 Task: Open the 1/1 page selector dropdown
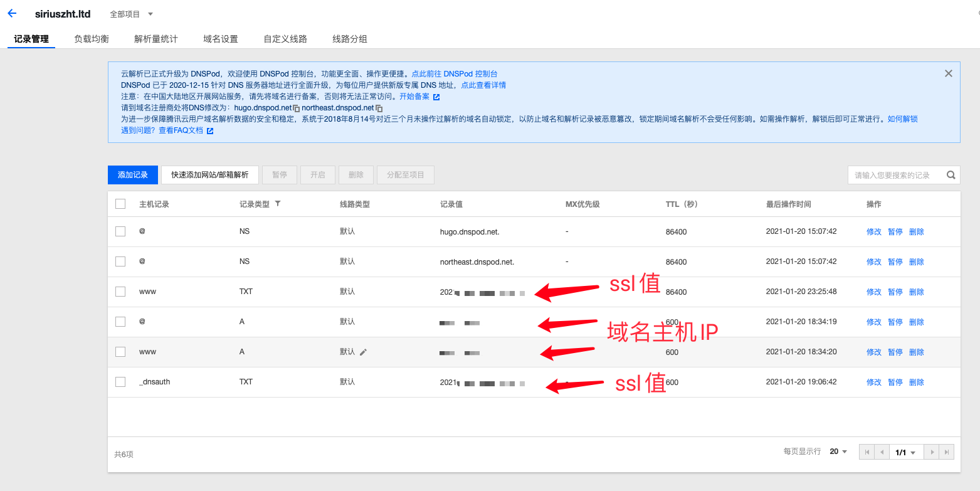click(x=905, y=452)
